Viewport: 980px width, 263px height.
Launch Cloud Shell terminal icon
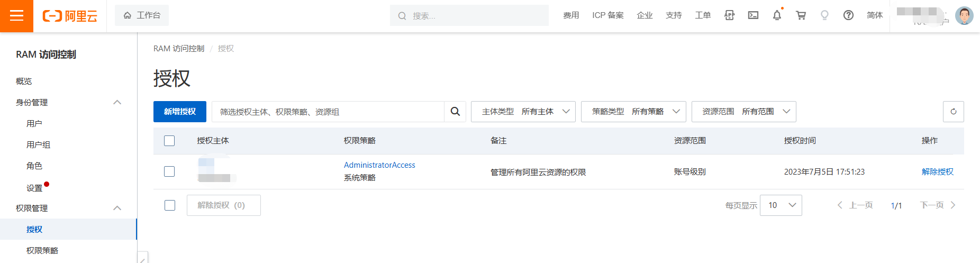tap(753, 15)
